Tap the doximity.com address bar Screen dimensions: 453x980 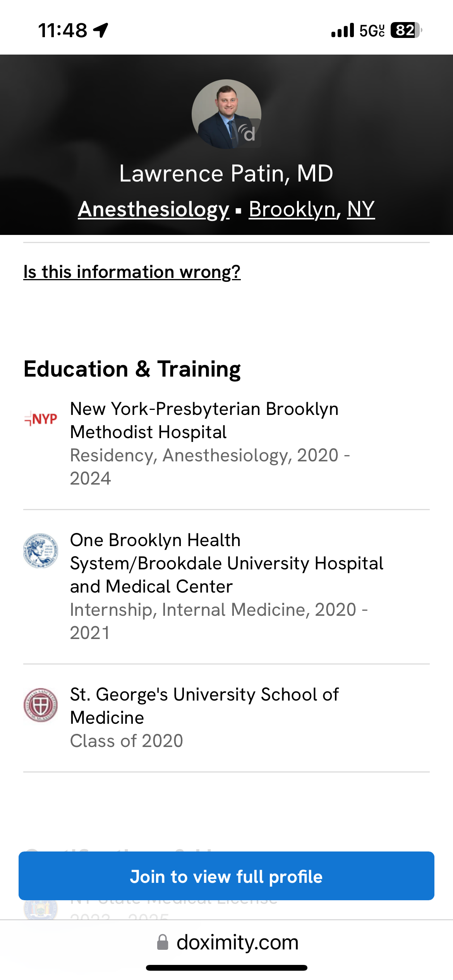tap(226, 942)
